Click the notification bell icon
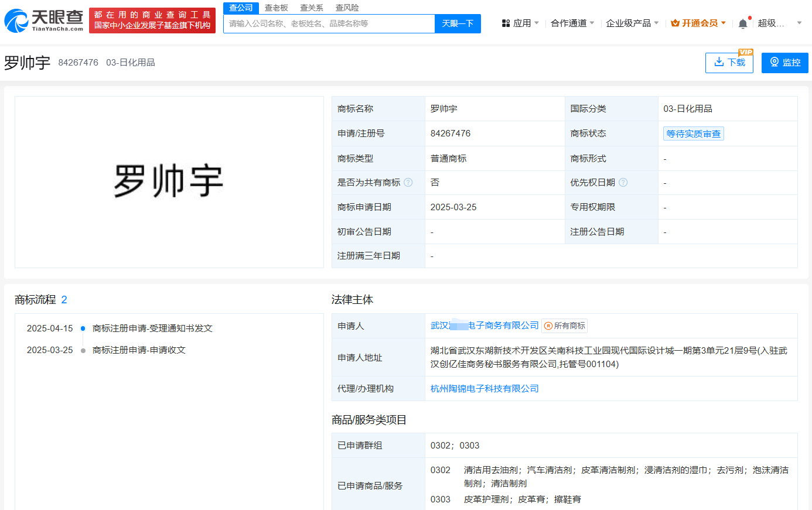812x510 pixels. click(743, 23)
